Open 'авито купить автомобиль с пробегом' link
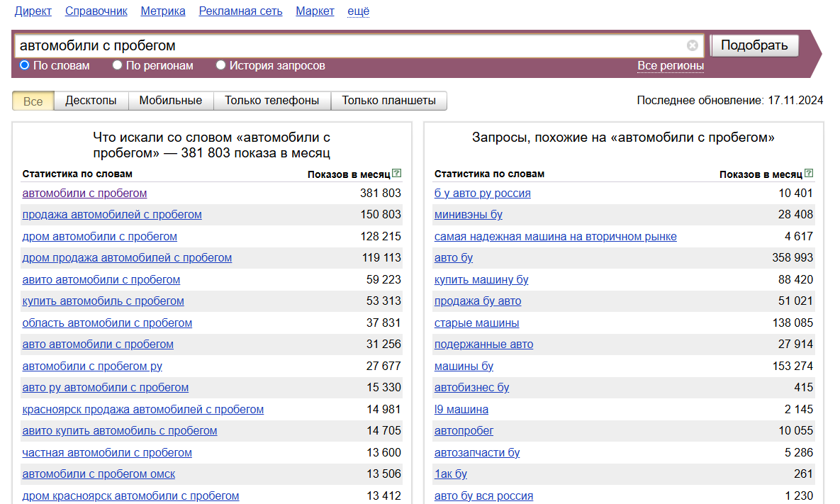The image size is (840, 504). [120, 431]
